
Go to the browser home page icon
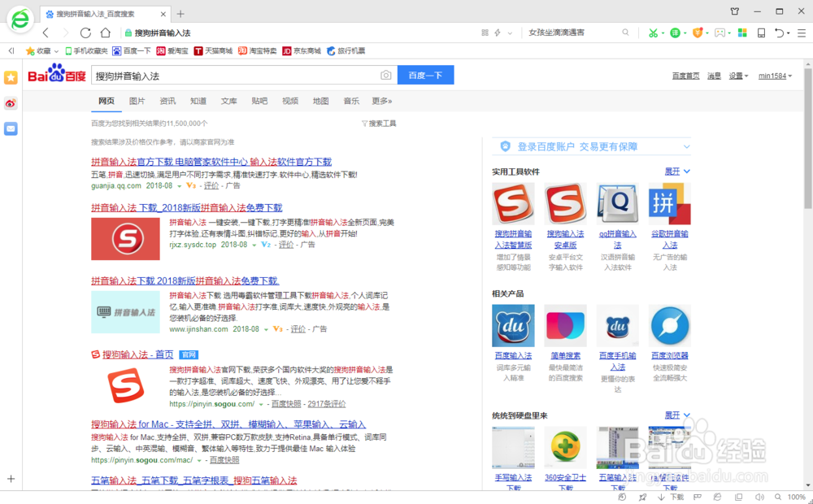(105, 33)
